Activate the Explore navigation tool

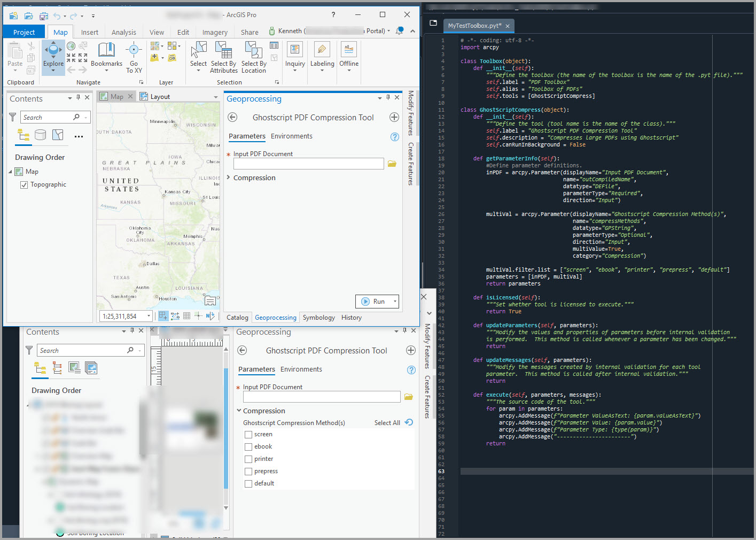[53, 55]
